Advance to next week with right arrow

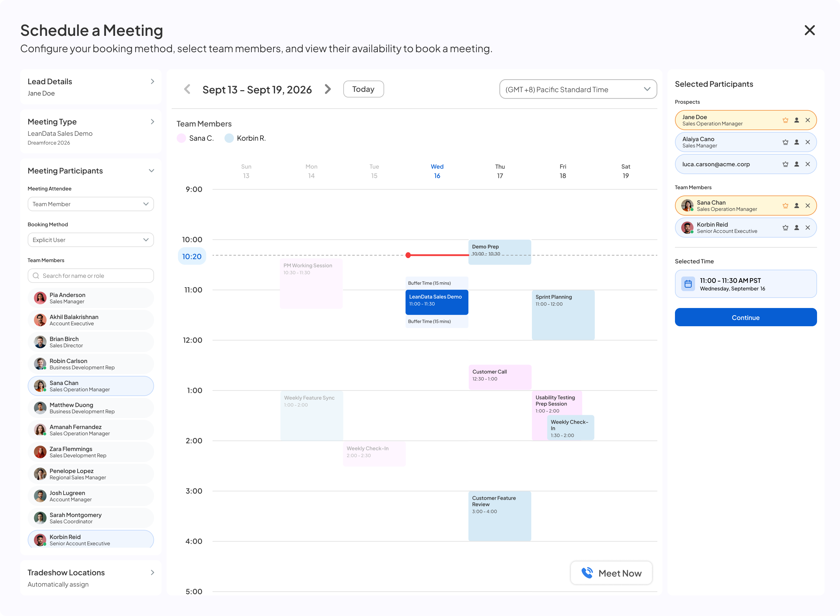328,89
